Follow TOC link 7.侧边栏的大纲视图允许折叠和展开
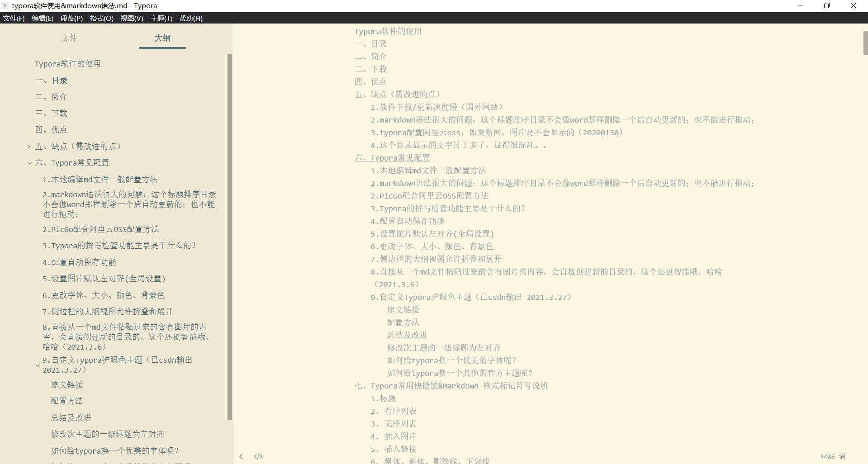This screenshot has height=464, width=868. tap(436, 259)
